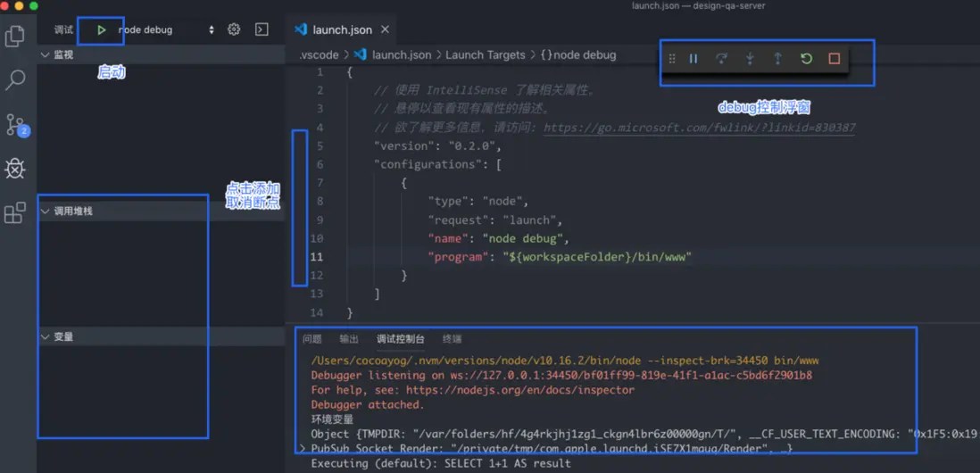Click the "name": "node debug" line
This screenshot has width=980, height=473.
point(498,238)
